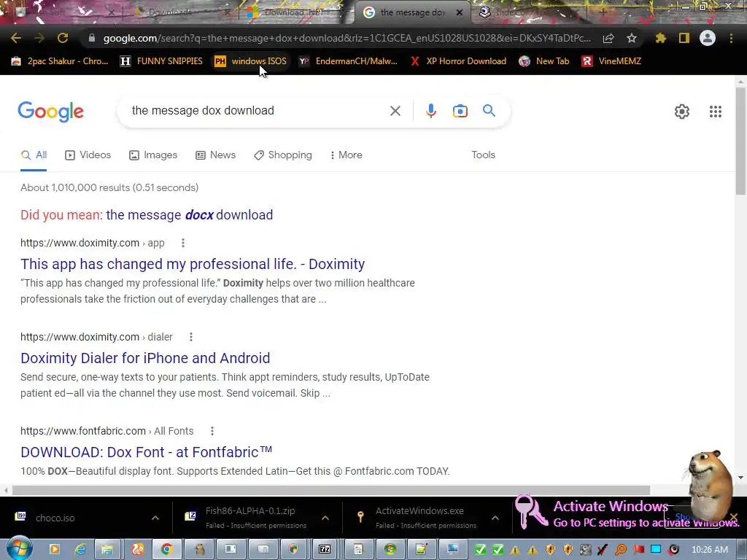The height and width of the screenshot is (560, 747).
Task: Open Doximity Dialer for iPhone and Android
Action: 145,358
